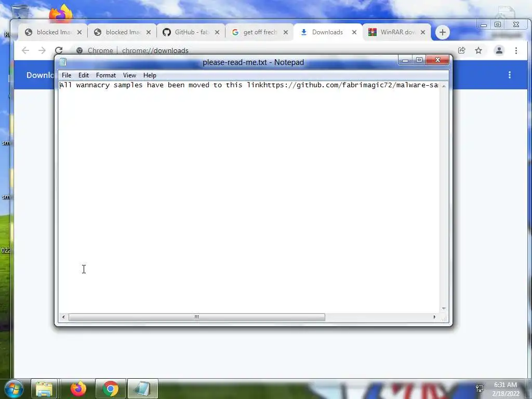Click Notepad's horizontal scroll right arrow
532x399 pixels.
[x=435, y=317]
